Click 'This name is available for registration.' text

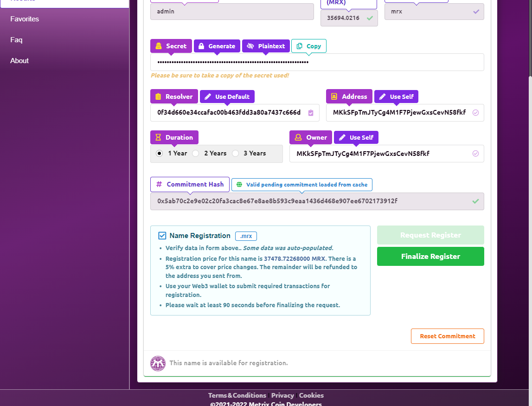click(x=229, y=363)
